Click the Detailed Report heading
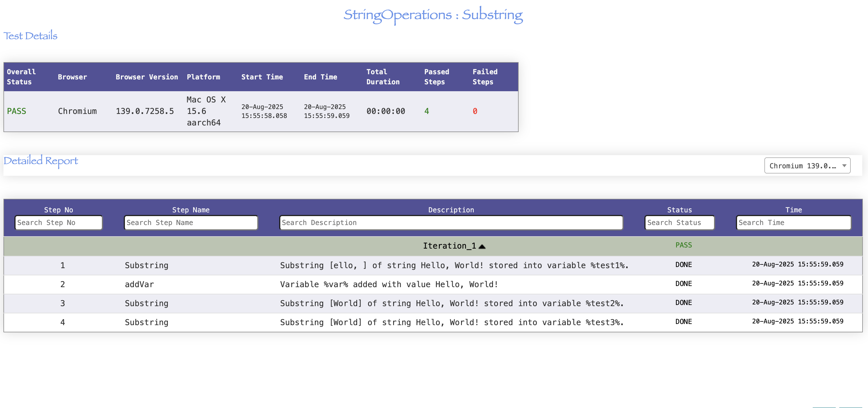 [x=40, y=161]
